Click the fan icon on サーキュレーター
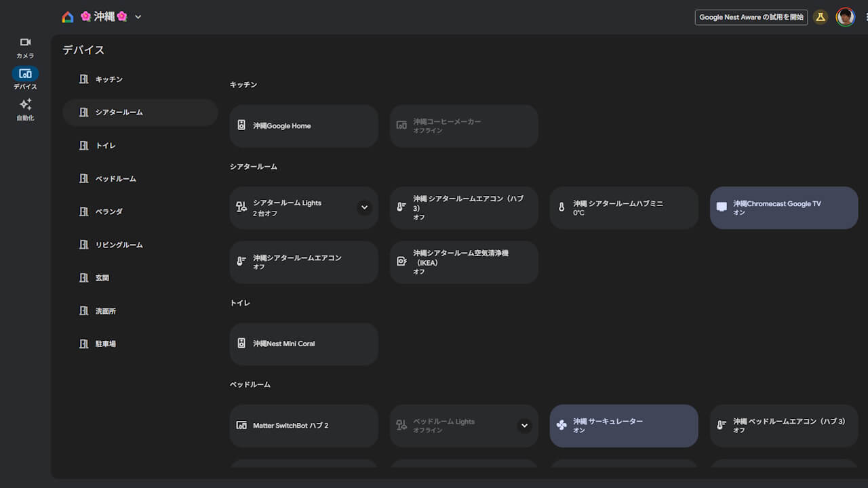The height and width of the screenshot is (488, 868). [561, 426]
